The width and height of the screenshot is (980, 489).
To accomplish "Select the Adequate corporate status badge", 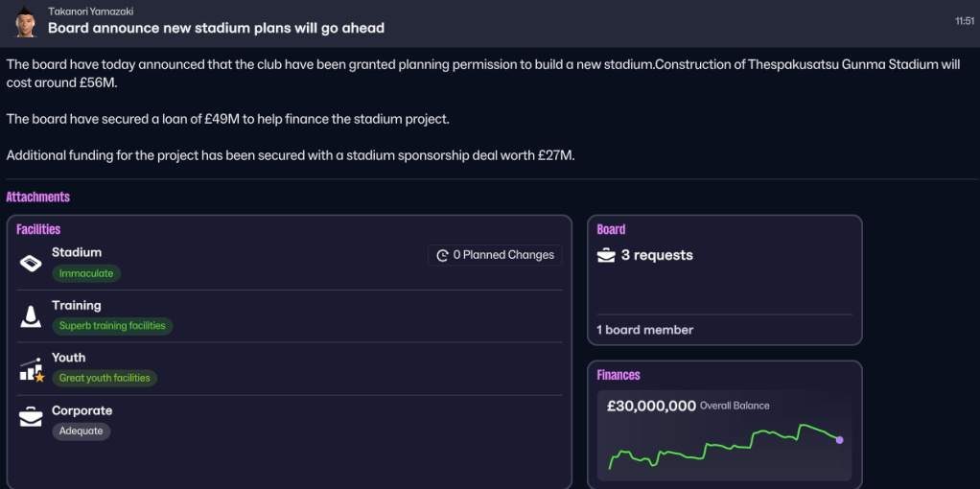I will pyautogui.click(x=82, y=431).
